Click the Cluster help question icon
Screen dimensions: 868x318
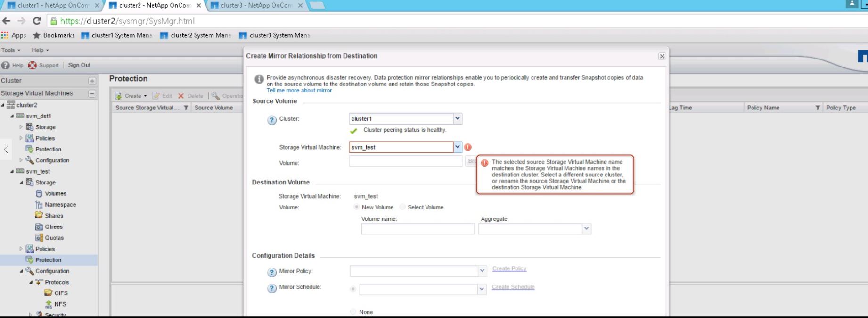[x=272, y=120]
